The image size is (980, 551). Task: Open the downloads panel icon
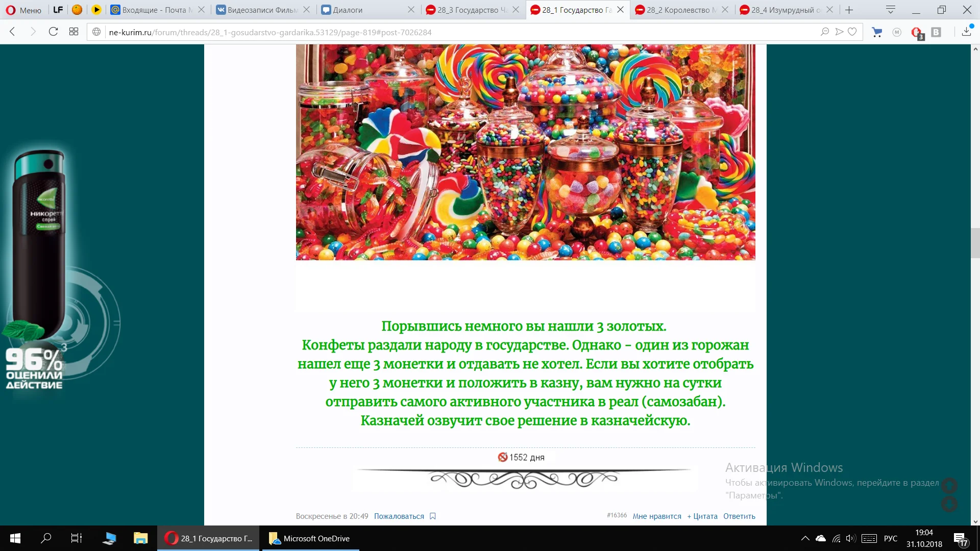click(966, 32)
